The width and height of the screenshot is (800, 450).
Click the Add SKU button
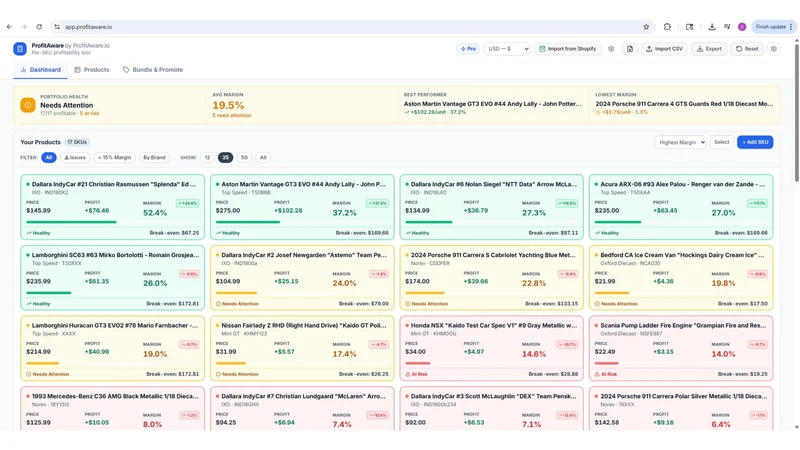tap(755, 142)
